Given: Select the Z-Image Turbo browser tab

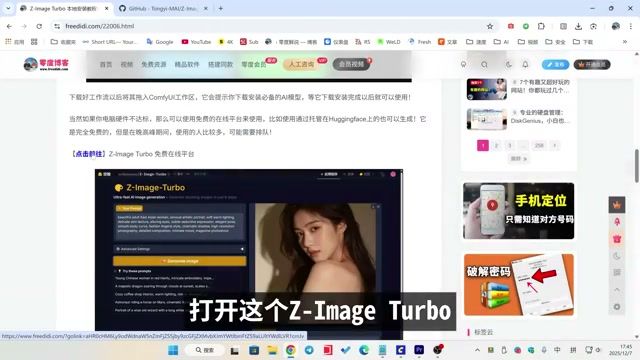Looking at the screenshot, I should [x=64, y=8].
